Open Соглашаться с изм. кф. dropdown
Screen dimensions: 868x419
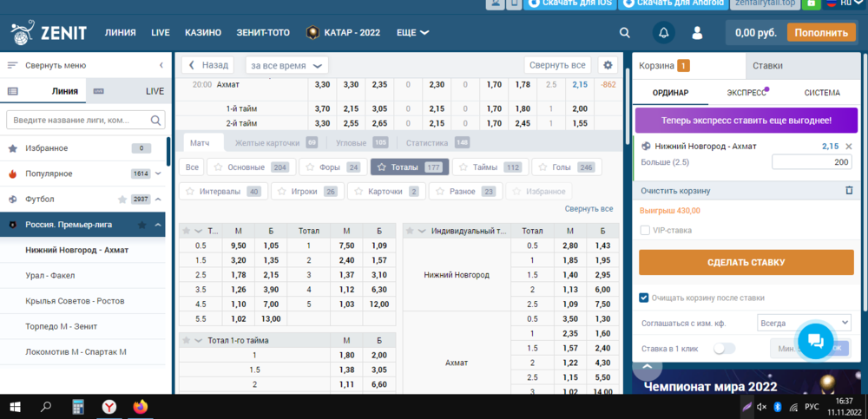click(804, 323)
